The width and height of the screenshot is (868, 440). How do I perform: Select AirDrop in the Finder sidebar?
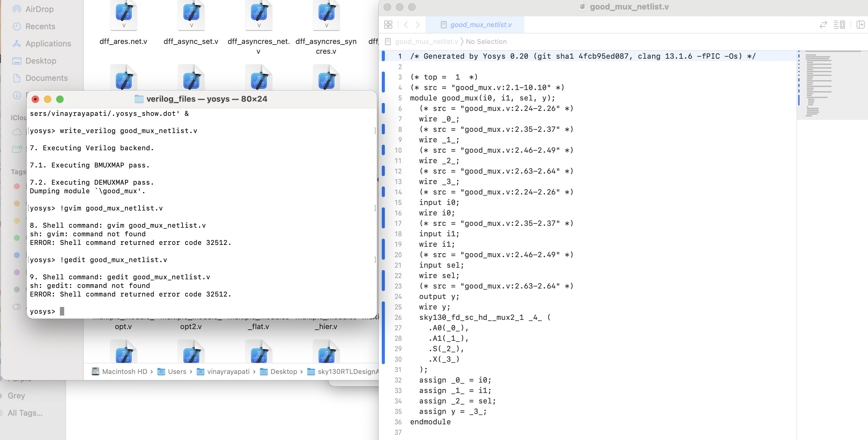[x=39, y=9]
